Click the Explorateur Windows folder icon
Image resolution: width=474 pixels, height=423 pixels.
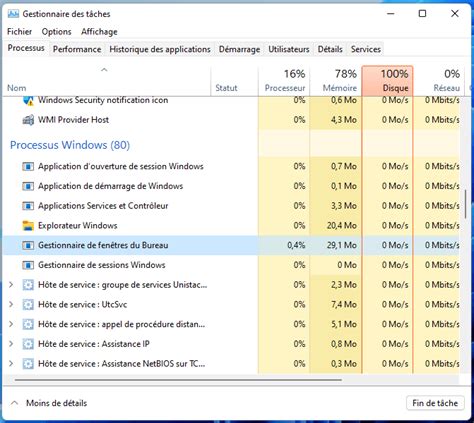pyautogui.click(x=28, y=226)
